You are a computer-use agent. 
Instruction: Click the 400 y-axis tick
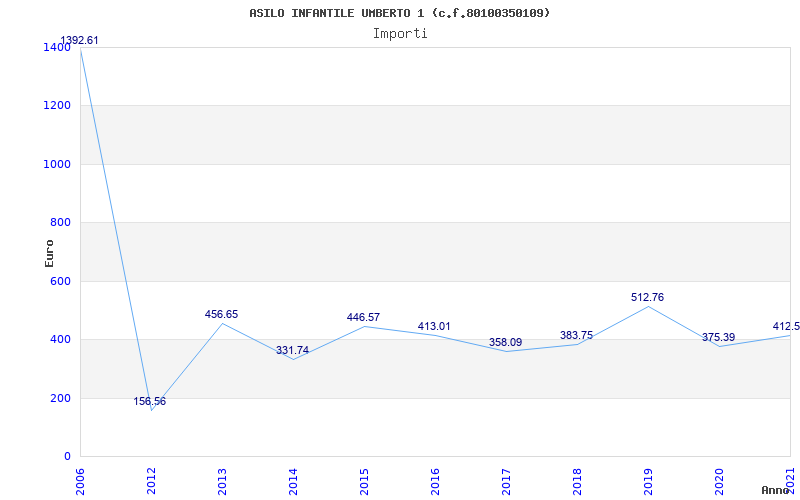coord(60,339)
